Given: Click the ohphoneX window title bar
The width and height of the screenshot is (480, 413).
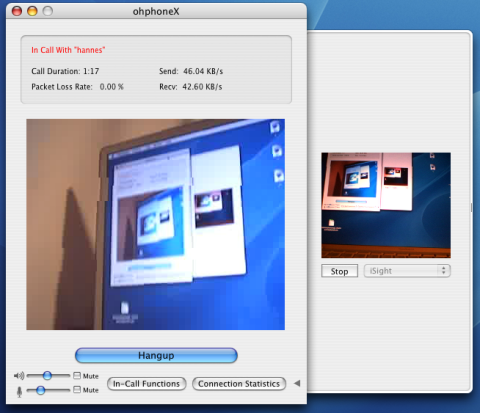Looking at the screenshot, I should pyautogui.click(x=156, y=11).
